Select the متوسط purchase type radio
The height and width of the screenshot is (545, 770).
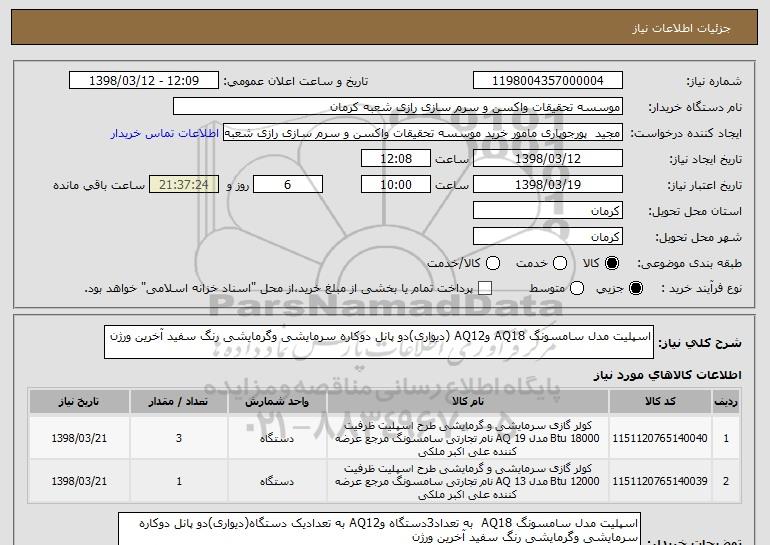(577, 289)
